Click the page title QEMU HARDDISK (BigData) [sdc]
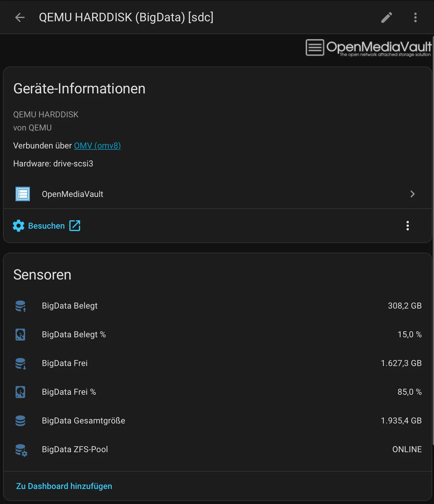Image resolution: width=434 pixels, height=504 pixels. pos(126,17)
